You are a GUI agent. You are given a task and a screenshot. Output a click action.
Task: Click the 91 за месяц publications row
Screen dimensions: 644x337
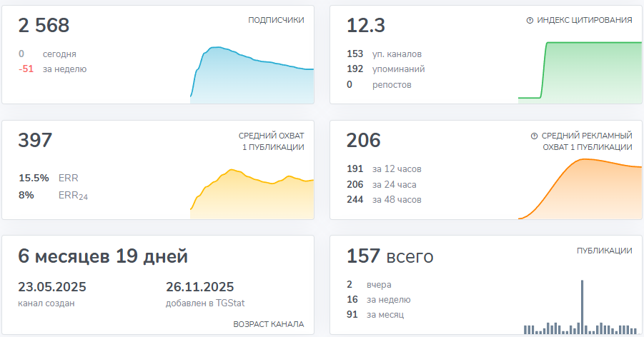pyautogui.click(x=375, y=314)
